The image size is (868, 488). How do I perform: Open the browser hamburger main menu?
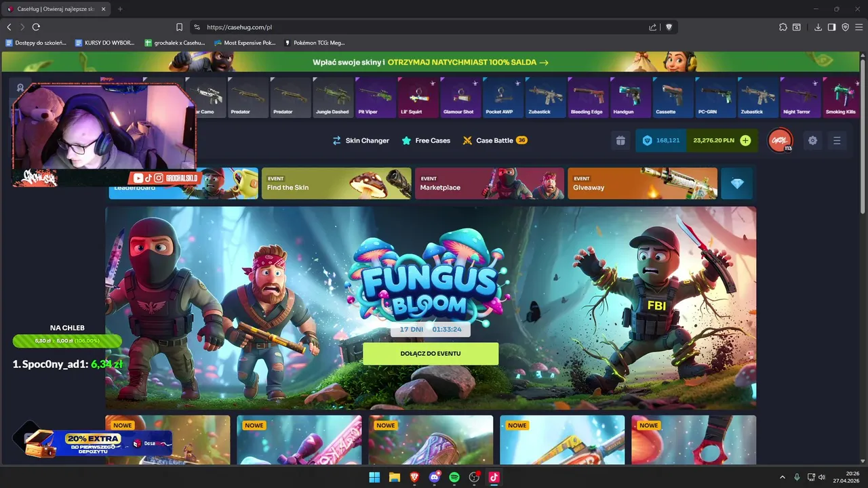(x=859, y=27)
